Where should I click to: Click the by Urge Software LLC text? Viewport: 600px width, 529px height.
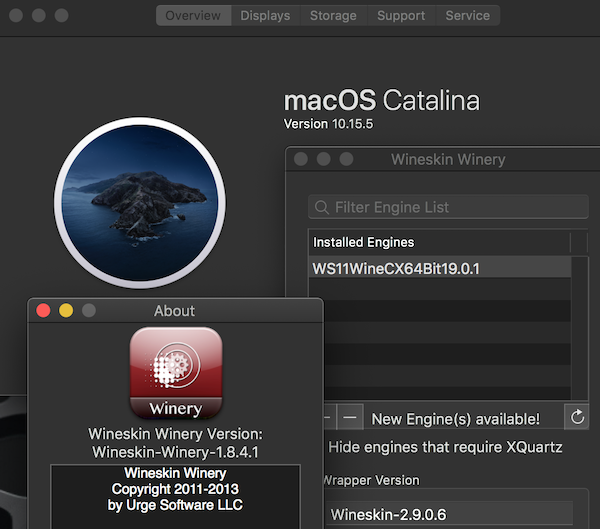(x=175, y=505)
